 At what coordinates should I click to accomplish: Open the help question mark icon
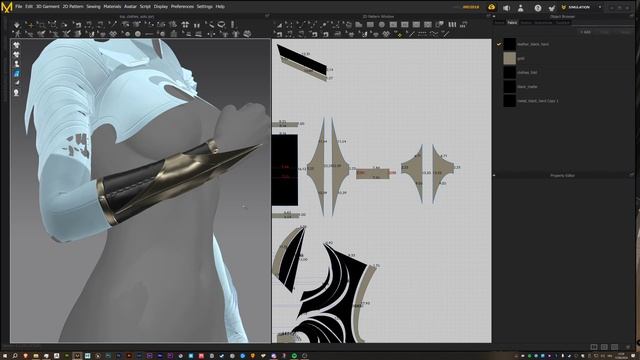(538, 8)
